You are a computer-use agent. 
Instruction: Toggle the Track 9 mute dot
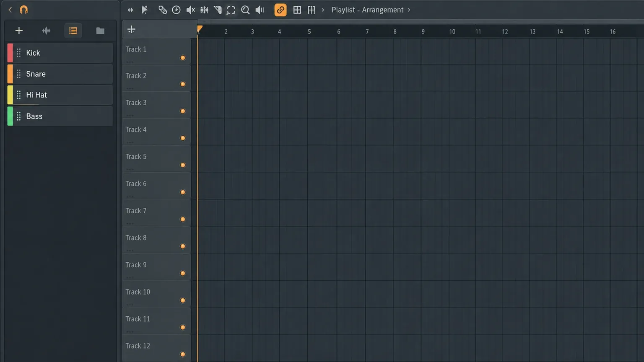tap(183, 273)
